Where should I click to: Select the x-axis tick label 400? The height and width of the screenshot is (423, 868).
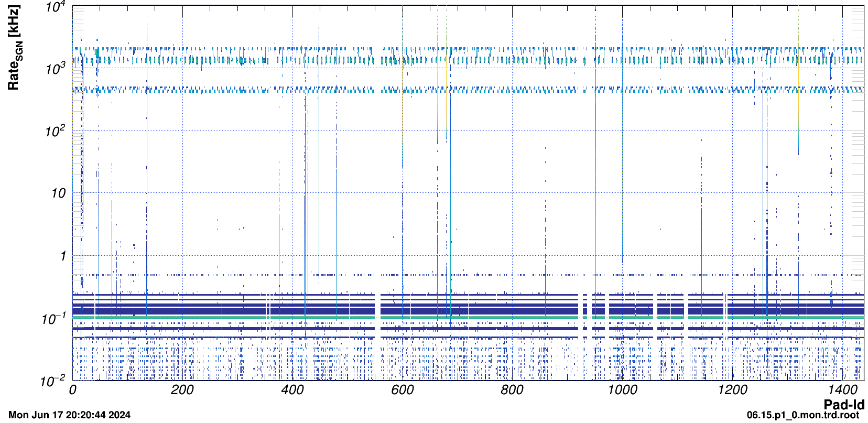click(292, 390)
